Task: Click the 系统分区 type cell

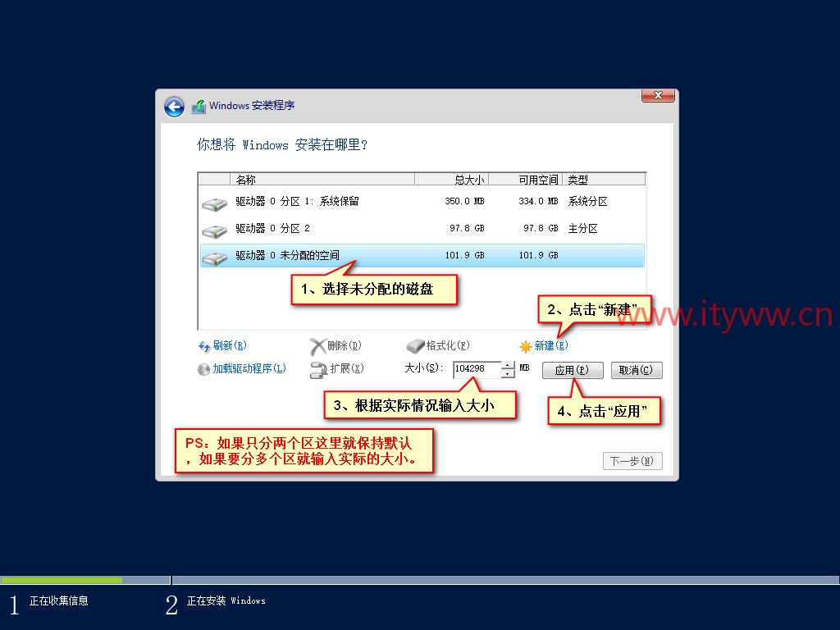Action: [587, 202]
